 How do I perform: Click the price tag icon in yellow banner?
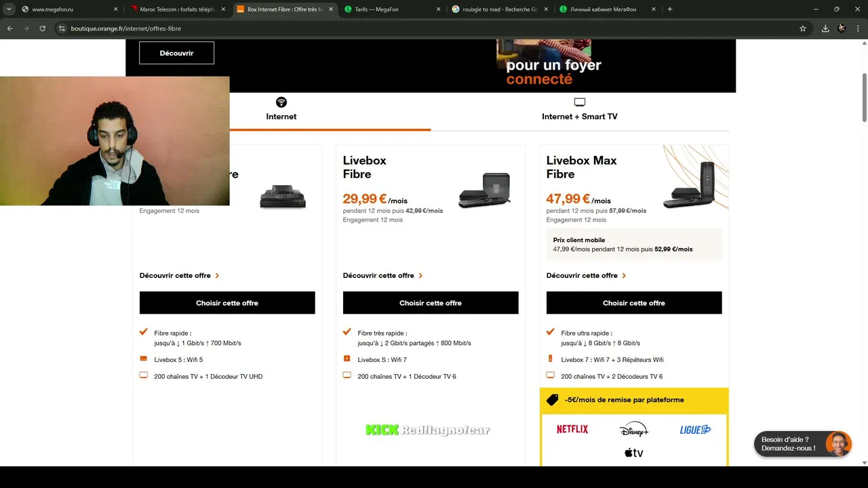pyautogui.click(x=552, y=400)
